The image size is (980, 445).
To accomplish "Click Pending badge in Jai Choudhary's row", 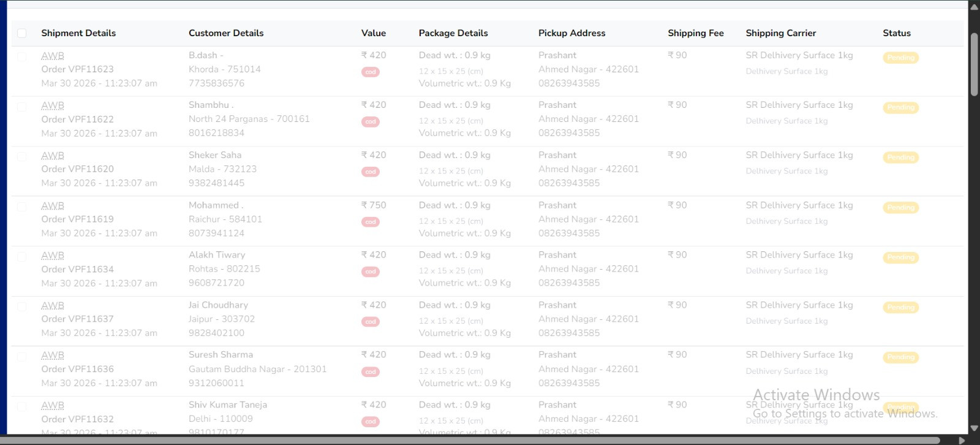I will click(900, 307).
